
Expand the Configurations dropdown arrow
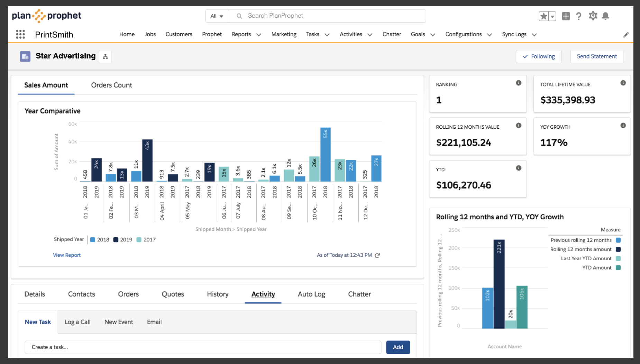[x=490, y=35]
